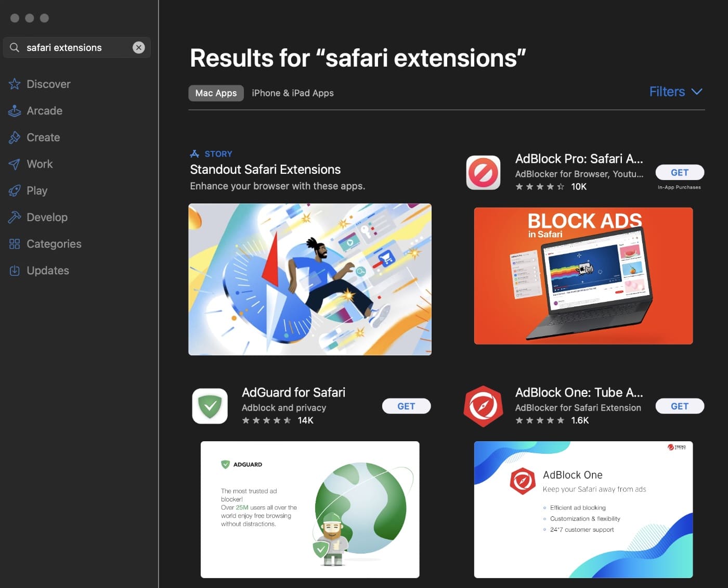Click the AdGuard green shield app icon
Screen dimensions: 728x588
click(210, 406)
